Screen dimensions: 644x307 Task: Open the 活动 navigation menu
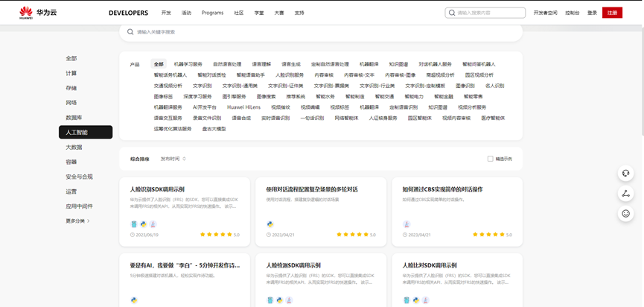click(186, 13)
